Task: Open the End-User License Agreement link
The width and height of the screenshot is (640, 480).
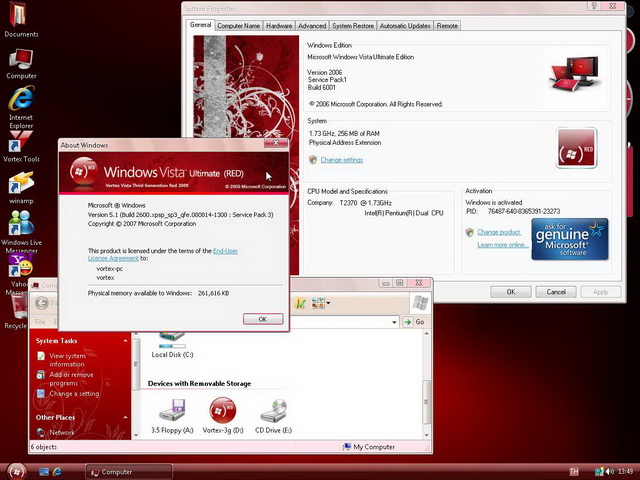Action: (x=162, y=254)
